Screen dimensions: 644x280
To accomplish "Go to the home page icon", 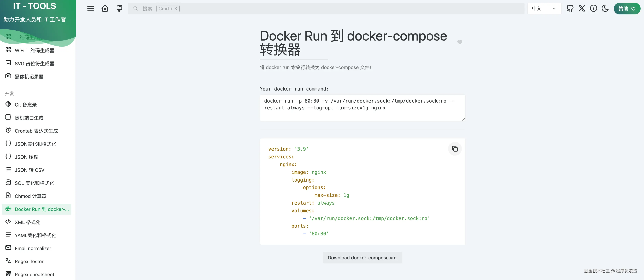I will pos(105,9).
